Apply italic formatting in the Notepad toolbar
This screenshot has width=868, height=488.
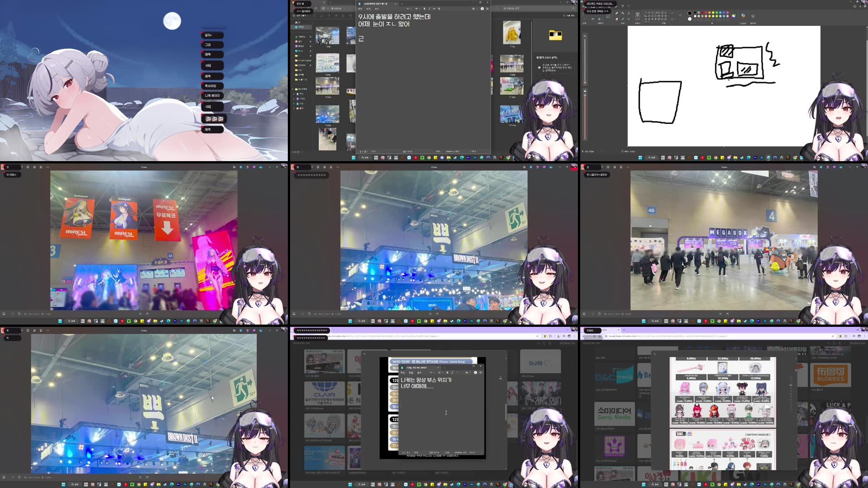pos(429,9)
